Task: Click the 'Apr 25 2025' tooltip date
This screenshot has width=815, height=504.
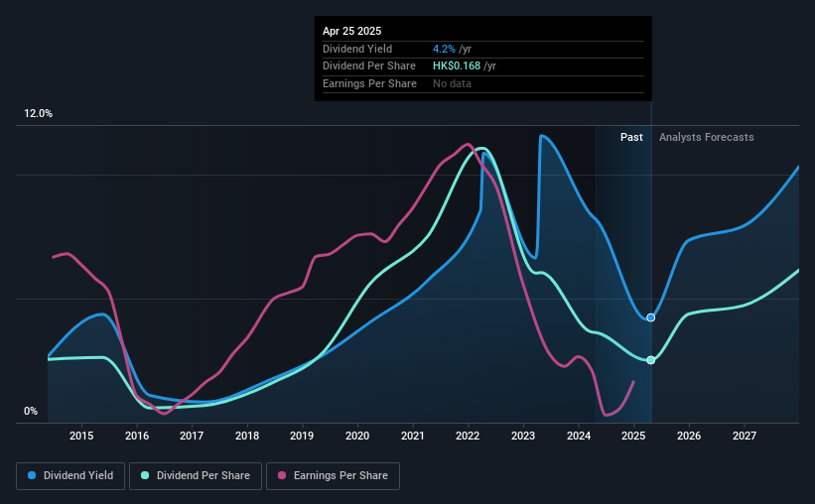Action: pyautogui.click(x=351, y=31)
